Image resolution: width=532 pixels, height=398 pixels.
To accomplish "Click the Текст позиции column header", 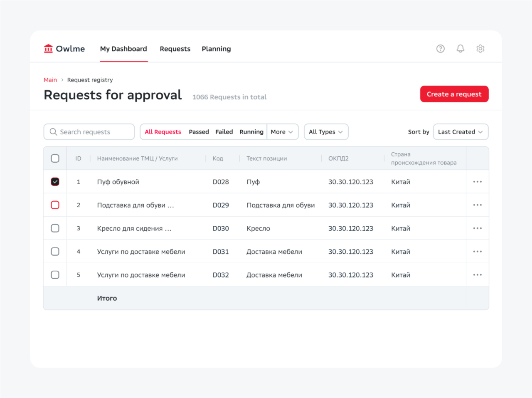I will [x=266, y=158].
